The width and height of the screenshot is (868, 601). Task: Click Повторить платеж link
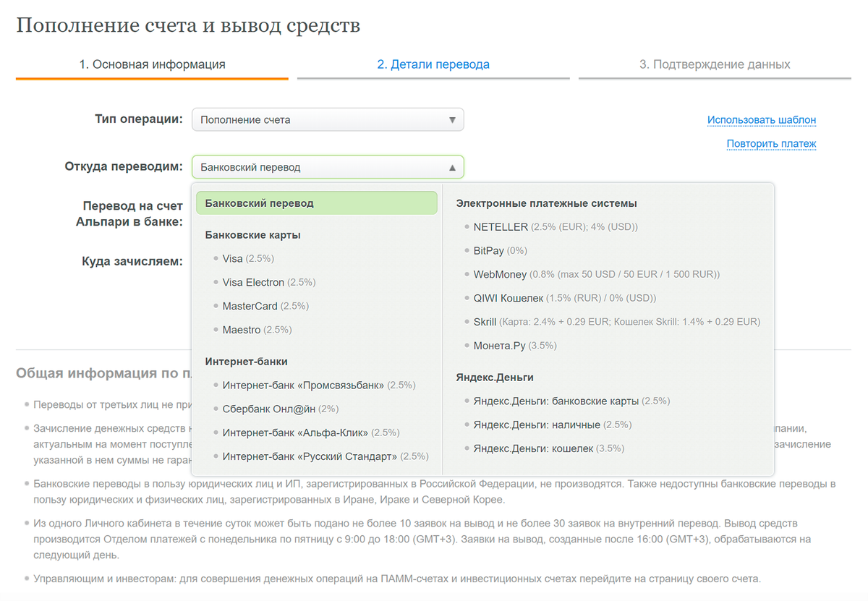772,144
